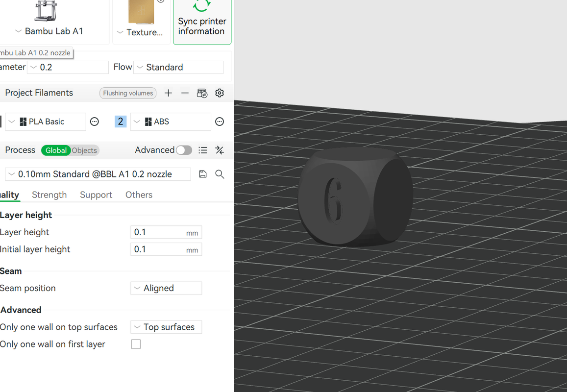Click the Layer height value field
This screenshot has height=392, width=567.
pos(166,232)
